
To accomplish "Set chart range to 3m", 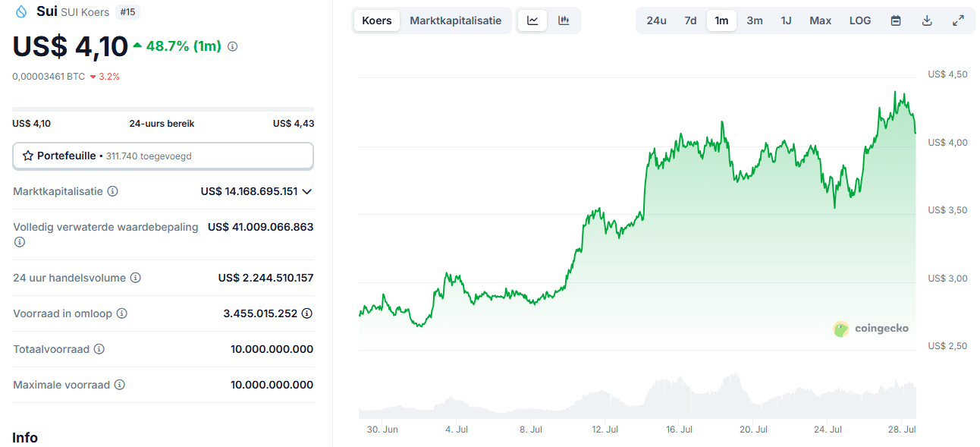I will pos(755,20).
